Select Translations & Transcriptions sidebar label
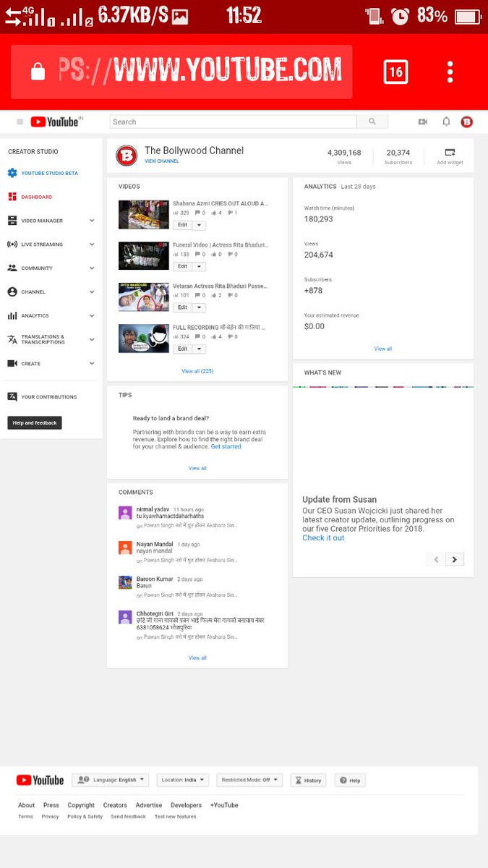Screen dimensions: 488x868 point(43,339)
